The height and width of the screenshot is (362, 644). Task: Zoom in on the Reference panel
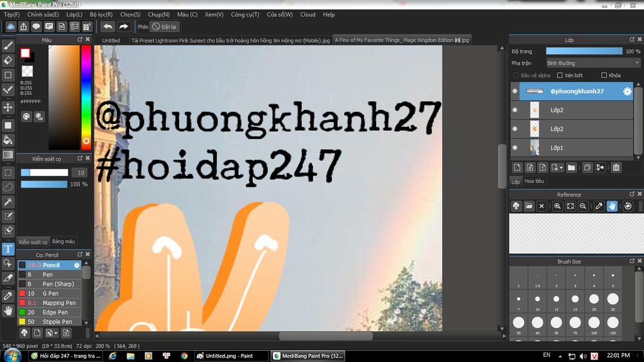pos(557,206)
